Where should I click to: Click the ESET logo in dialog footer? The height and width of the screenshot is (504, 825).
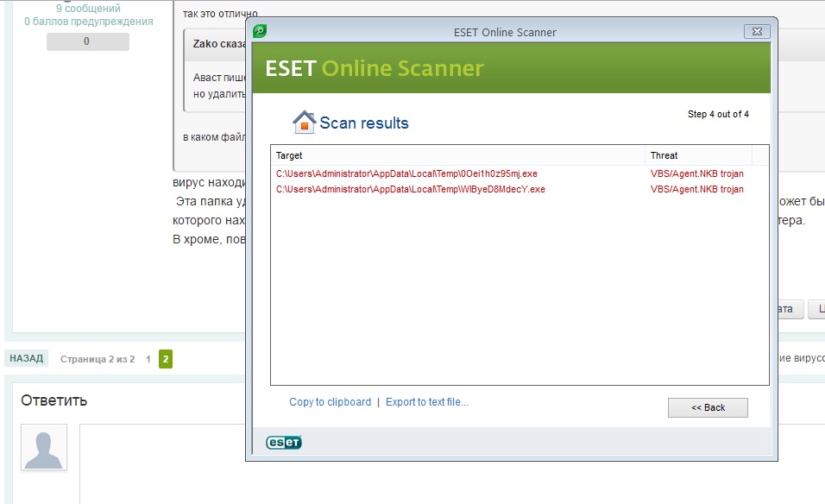tap(284, 443)
